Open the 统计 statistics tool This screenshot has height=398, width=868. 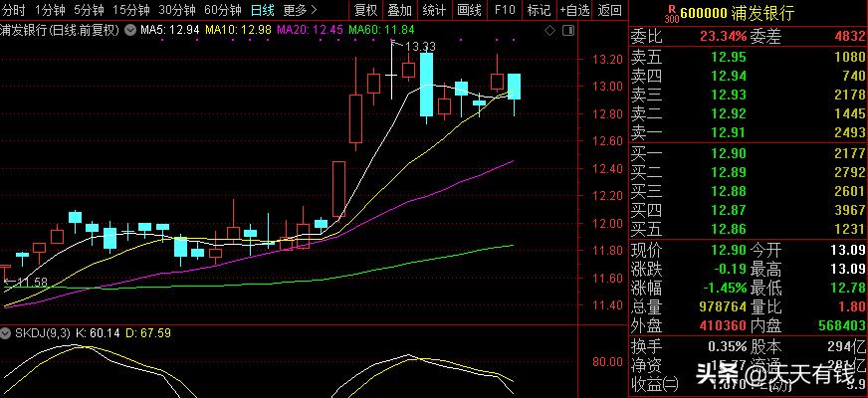click(435, 9)
